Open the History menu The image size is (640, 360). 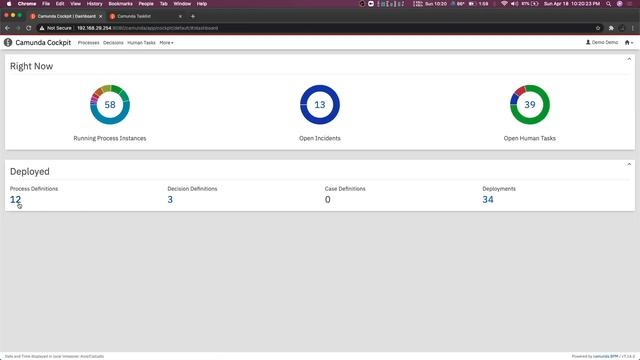click(94, 4)
